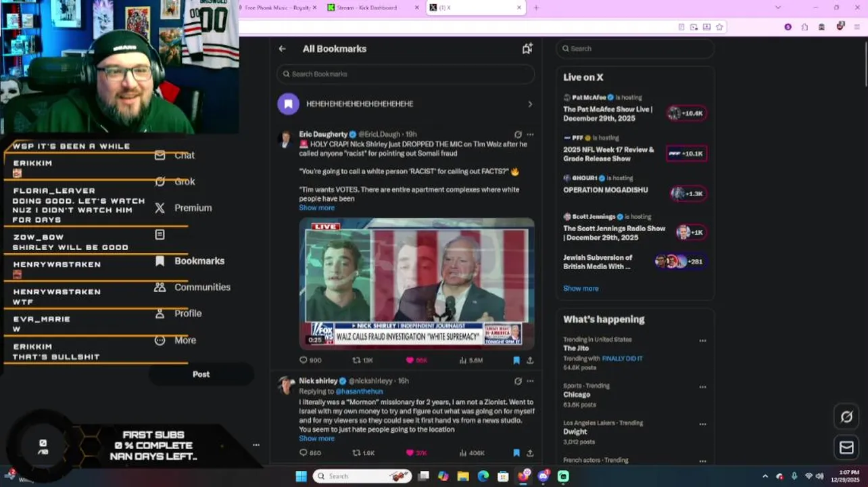Screen dimensions: 868x487
Task: Open options for The Jito trend
Action: point(702,340)
